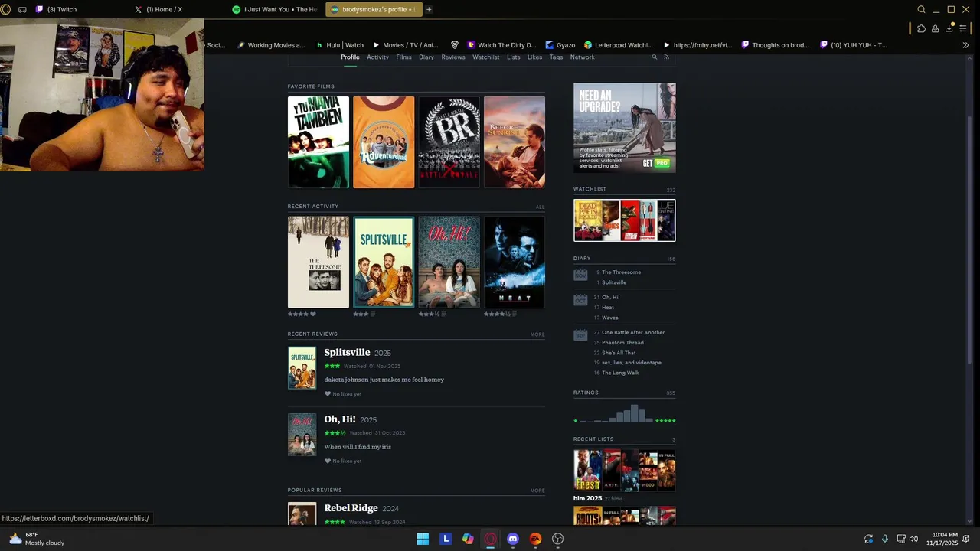Open the Films nav item
This screenshot has width=980, height=551.
tap(403, 57)
